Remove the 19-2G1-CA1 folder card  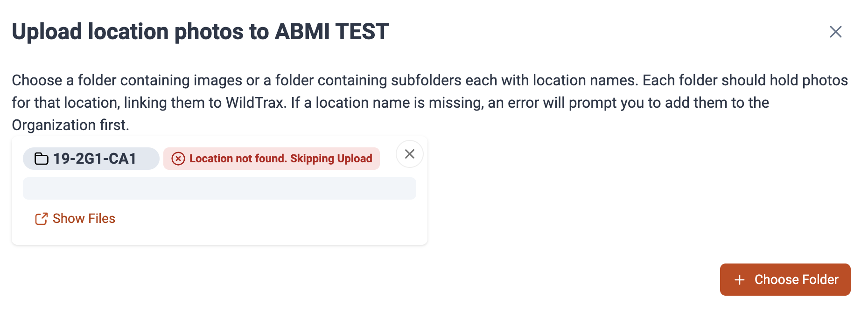coord(409,154)
